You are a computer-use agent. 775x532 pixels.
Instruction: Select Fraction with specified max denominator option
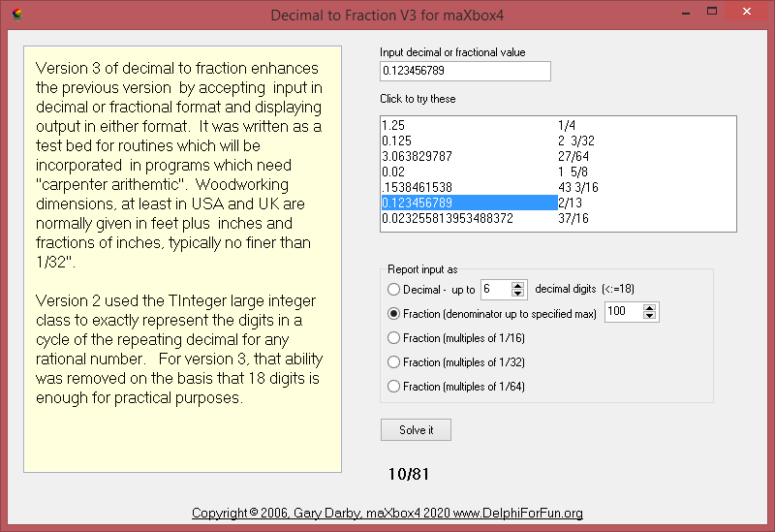(393, 313)
